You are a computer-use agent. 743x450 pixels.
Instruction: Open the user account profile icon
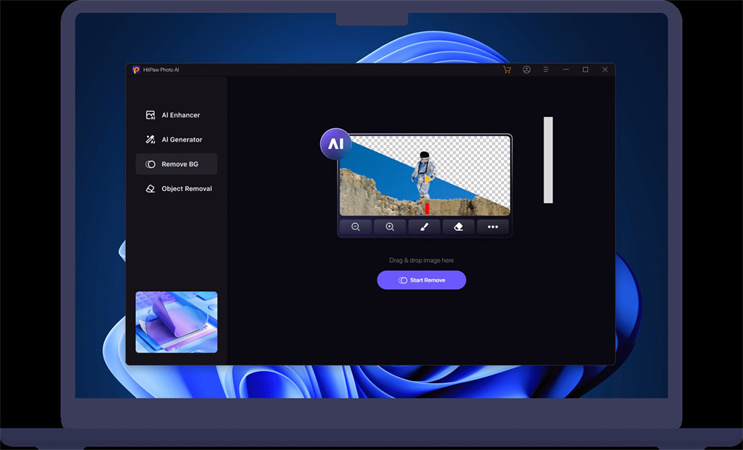(x=527, y=70)
